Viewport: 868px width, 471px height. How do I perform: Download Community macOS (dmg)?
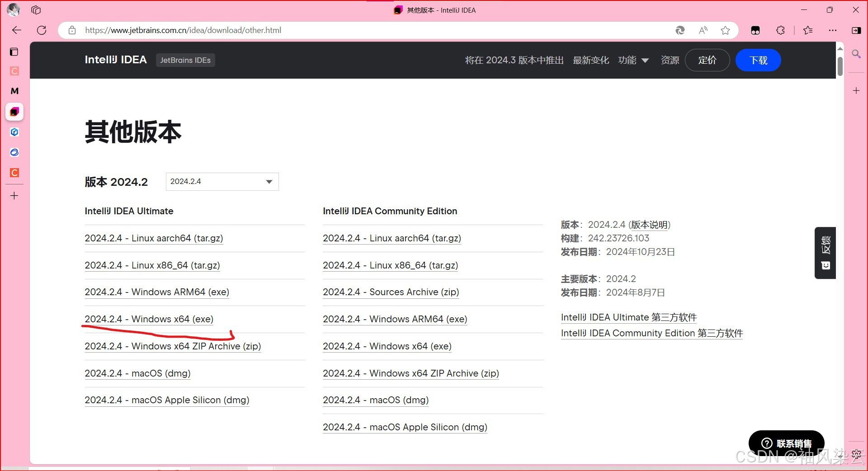[376, 400]
